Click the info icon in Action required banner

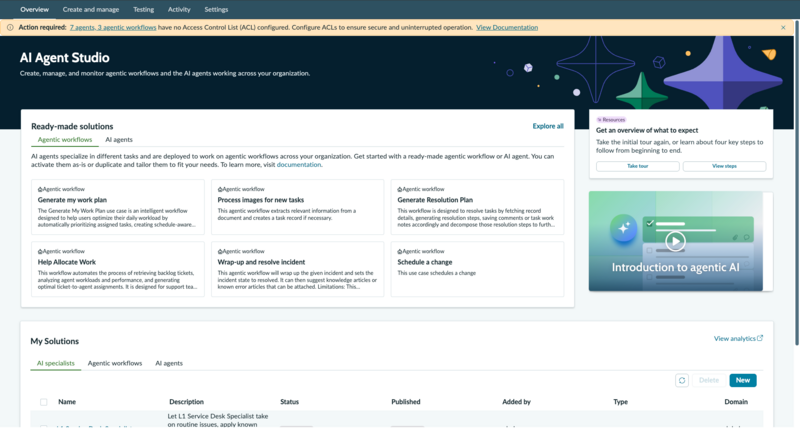pyautogui.click(x=10, y=28)
